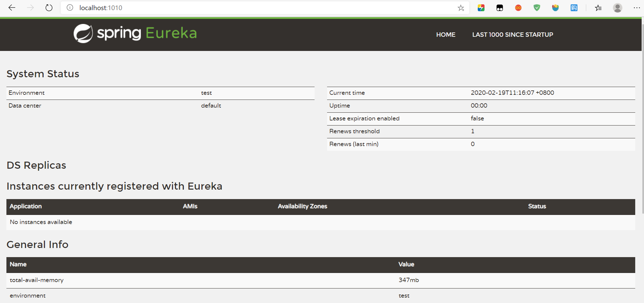Select the Data center value 'default'
This screenshot has height=303, width=644.
[211, 106]
